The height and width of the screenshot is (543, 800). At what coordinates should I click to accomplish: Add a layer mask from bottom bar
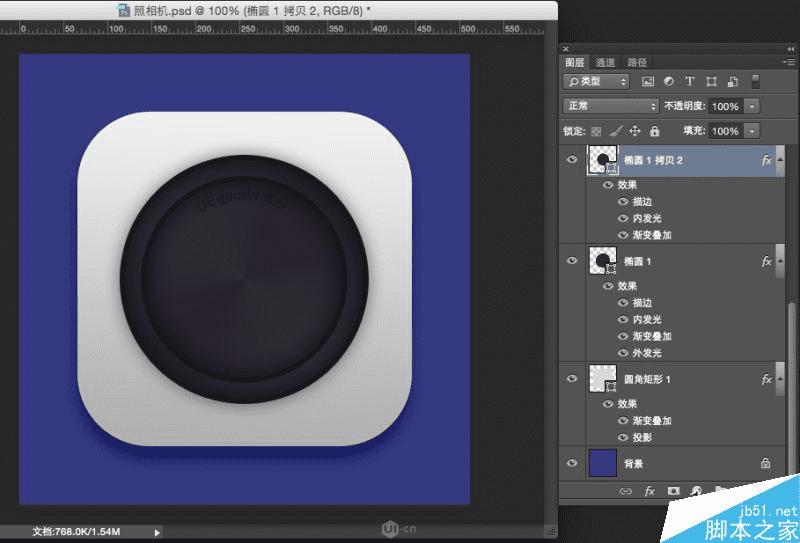pos(673,491)
